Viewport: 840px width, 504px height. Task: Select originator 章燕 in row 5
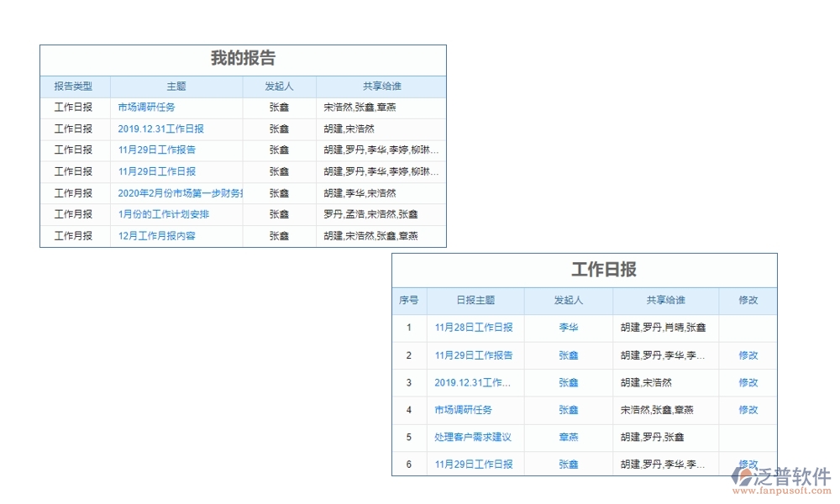click(569, 438)
